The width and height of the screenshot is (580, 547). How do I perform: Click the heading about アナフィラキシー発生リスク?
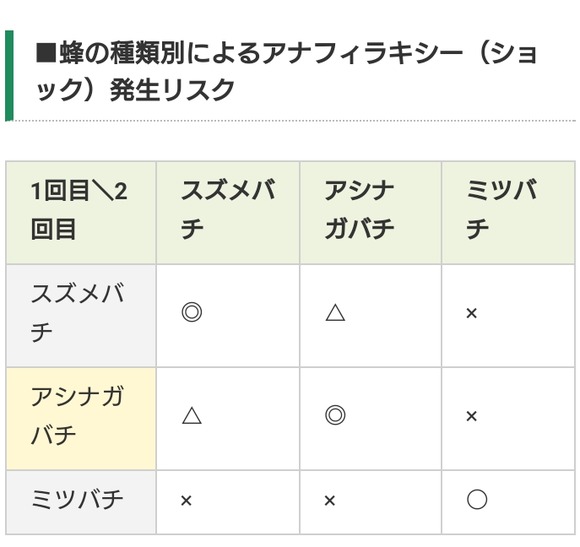pyautogui.click(x=286, y=71)
